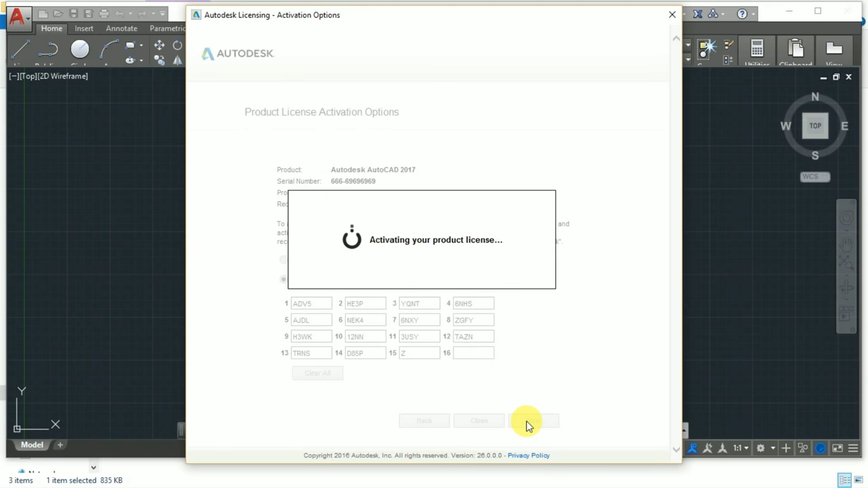Select the Mirror tool in the ribbon
868x488 pixels.
[x=178, y=60]
